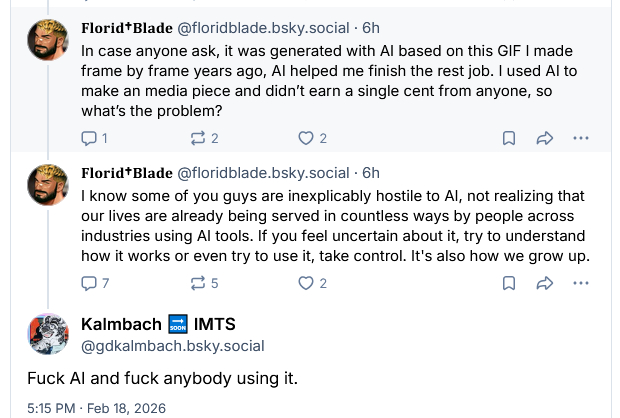Screen dimensions: 620x418
Task: Open the Kalmbach IMTS display name link
Action: click(x=158, y=324)
